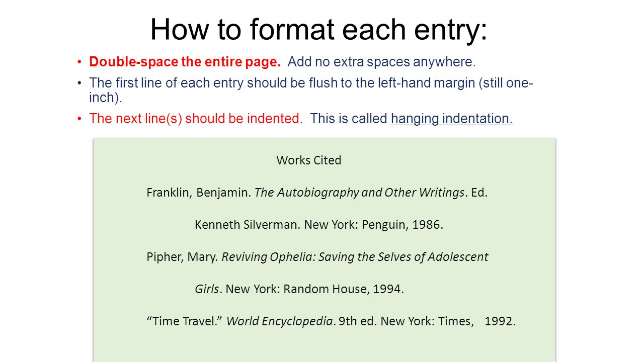Click the 'Works Cited' heading

point(309,160)
